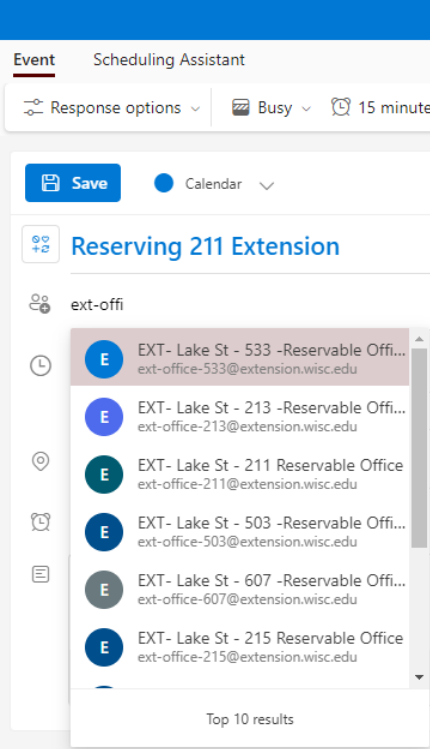The image size is (430, 749).
Task: Click the invite attendees people icon
Action: 40,303
